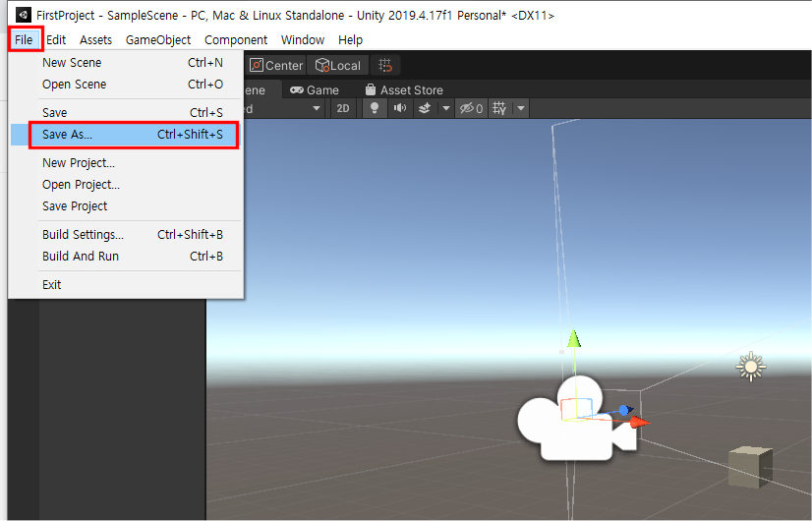
Task: Open Build Settings... from menu
Action: click(127, 235)
